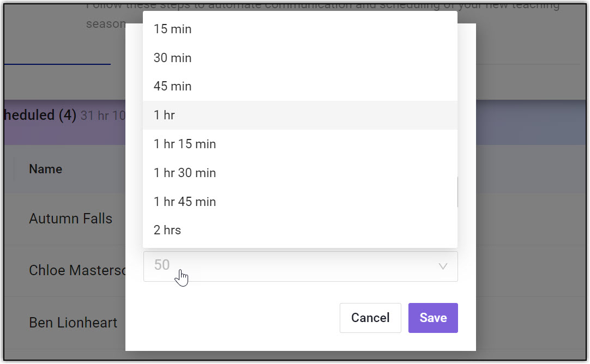Open the Autumn Falls student row

[71, 219]
